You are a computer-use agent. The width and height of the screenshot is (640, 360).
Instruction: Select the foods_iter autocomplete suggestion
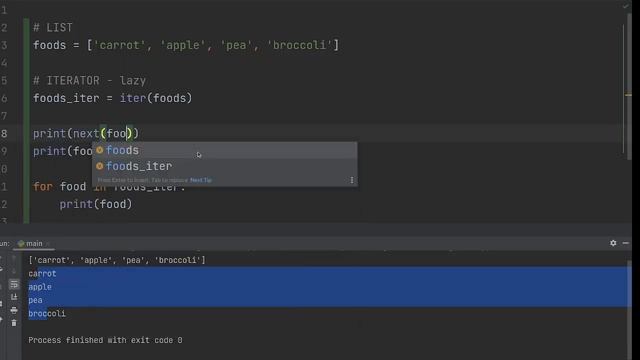(224, 166)
